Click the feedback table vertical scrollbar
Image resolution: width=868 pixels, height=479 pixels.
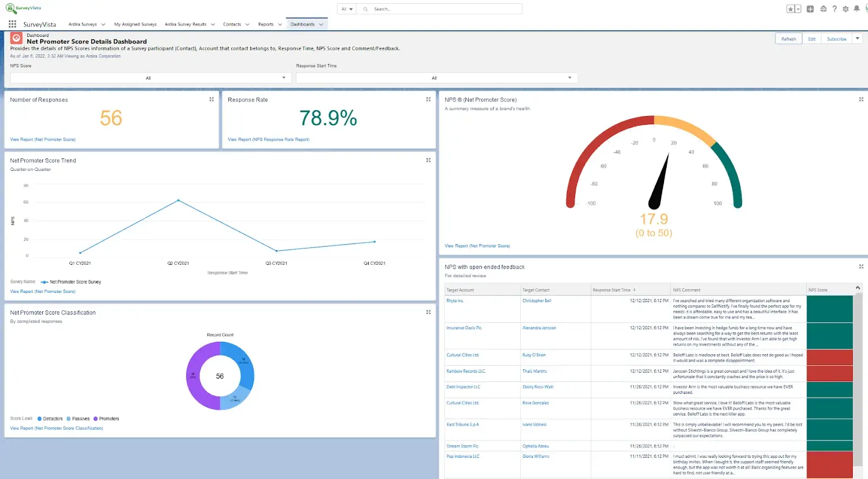coord(858,380)
